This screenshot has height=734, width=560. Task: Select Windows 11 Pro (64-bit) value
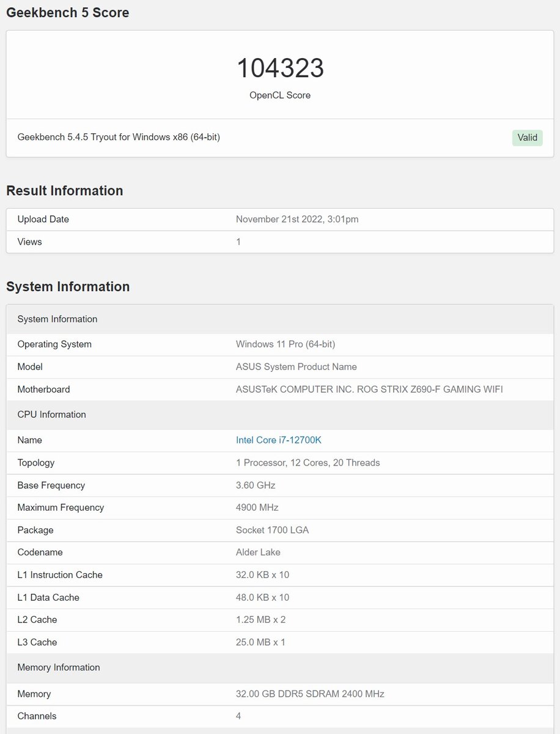286,344
